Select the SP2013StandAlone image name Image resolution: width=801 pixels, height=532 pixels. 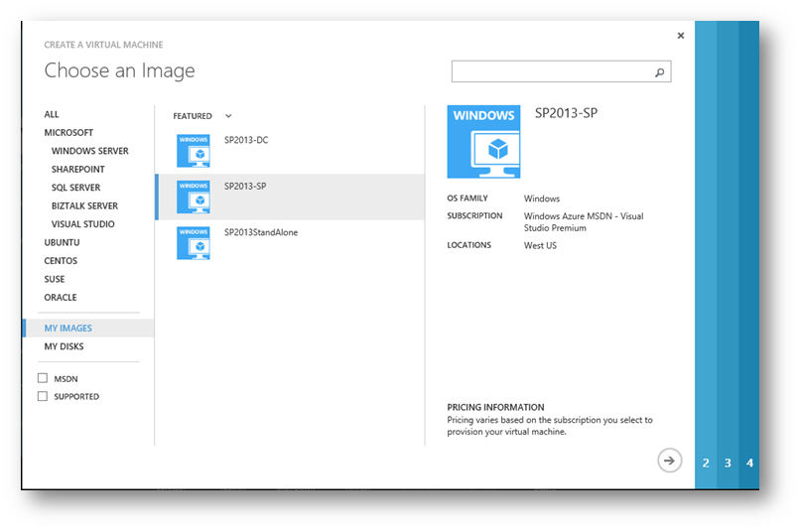pyautogui.click(x=261, y=232)
